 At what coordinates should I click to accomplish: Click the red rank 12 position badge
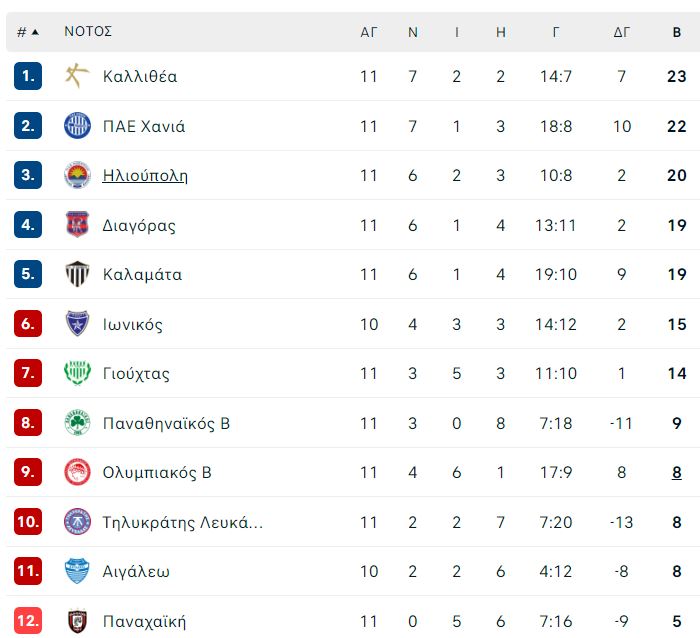coord(28,621)
